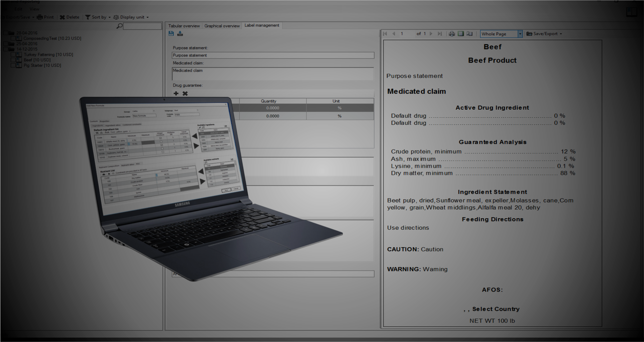This screenshot has height=342, width=644.
Task: Open the Display unit dropdown
Action: (x=131, y=17)
